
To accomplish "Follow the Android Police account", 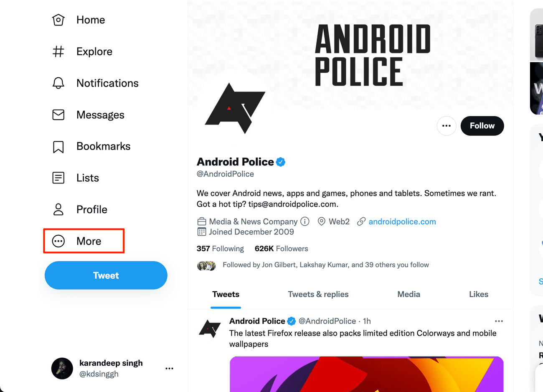I will click(x=482, y=126).
